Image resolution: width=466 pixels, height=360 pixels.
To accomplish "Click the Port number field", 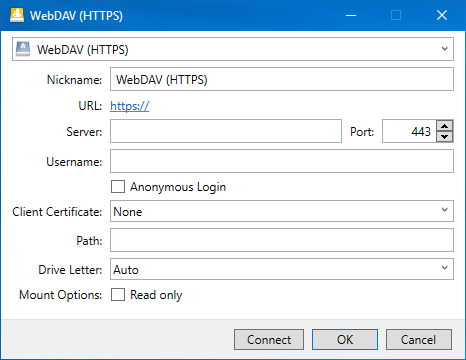I will click(x=409, y=131).
